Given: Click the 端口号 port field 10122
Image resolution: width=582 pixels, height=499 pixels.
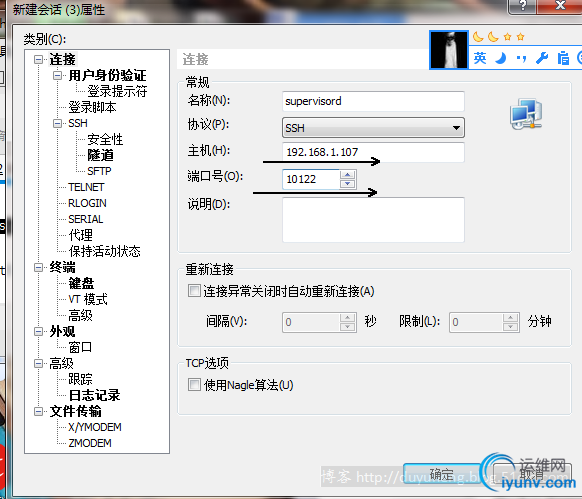Looking at the screenshot, I should pos(311,179).
